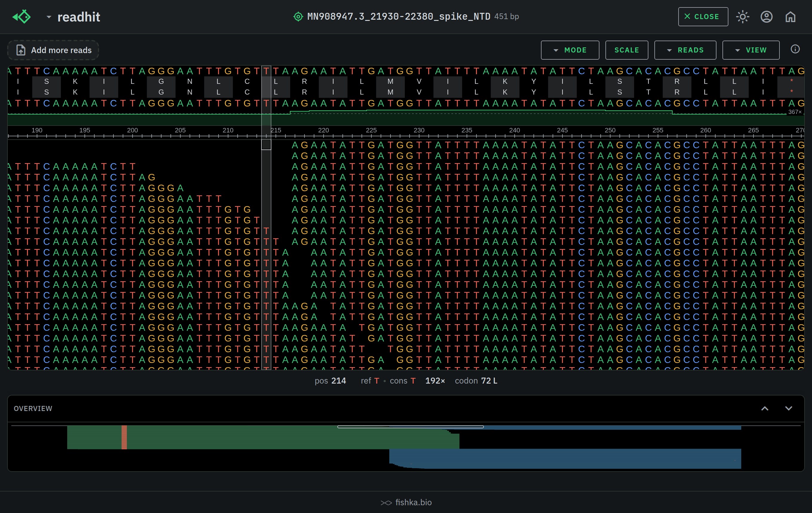812x513 pixels.
Task: Click pos 214 status readout
Action: [x=330, y=381]
